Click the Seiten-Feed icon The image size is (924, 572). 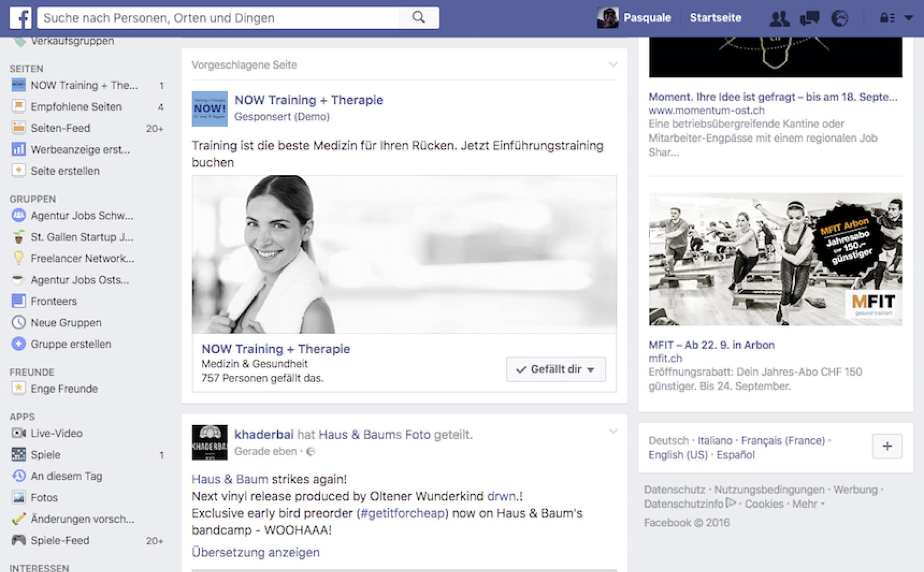[18, 128]
